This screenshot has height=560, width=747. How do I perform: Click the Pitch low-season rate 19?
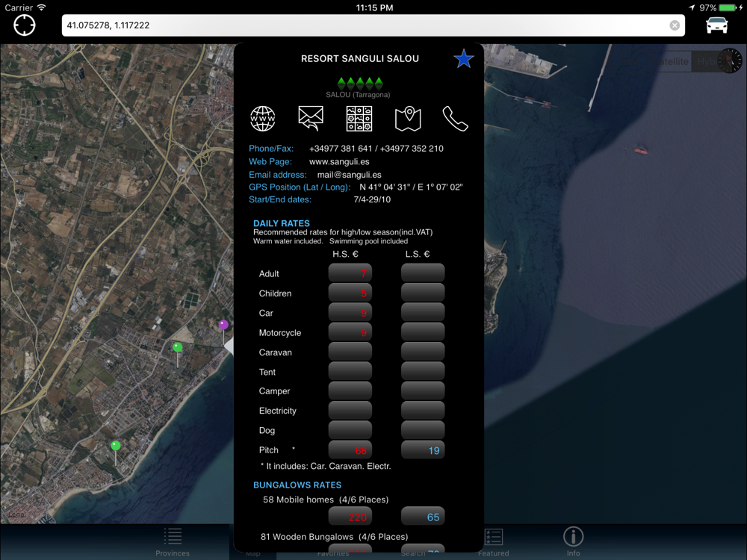[x=423, y=450]
